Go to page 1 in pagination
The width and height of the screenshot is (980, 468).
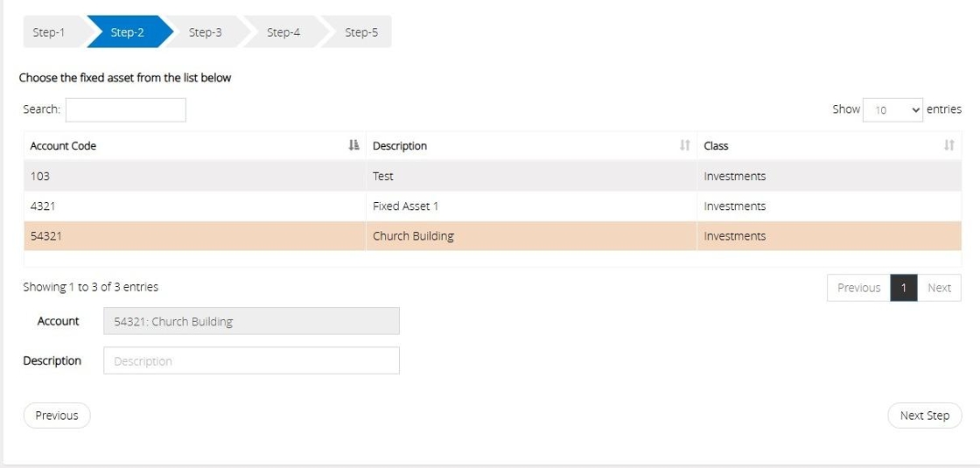[x=903, y=288]
